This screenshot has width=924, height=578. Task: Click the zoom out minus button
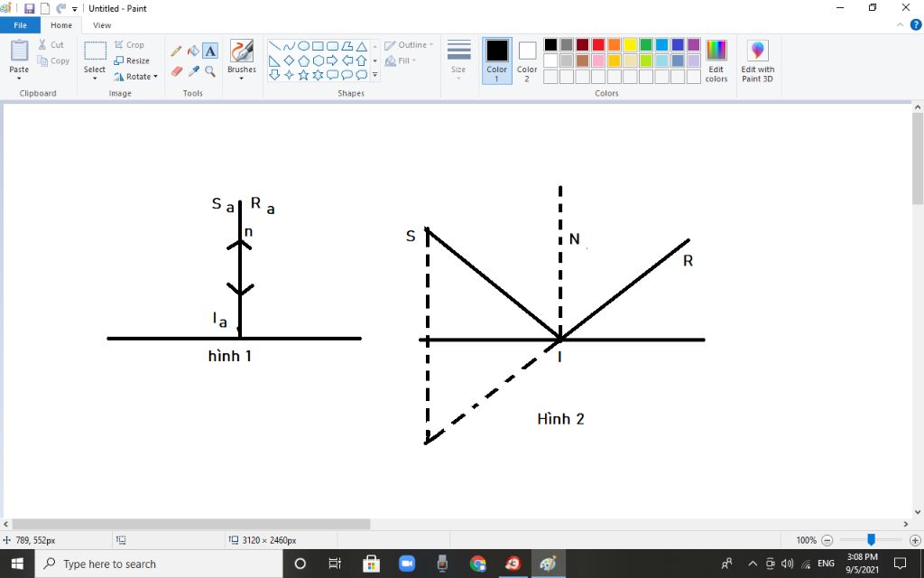[x=827, y=540]
